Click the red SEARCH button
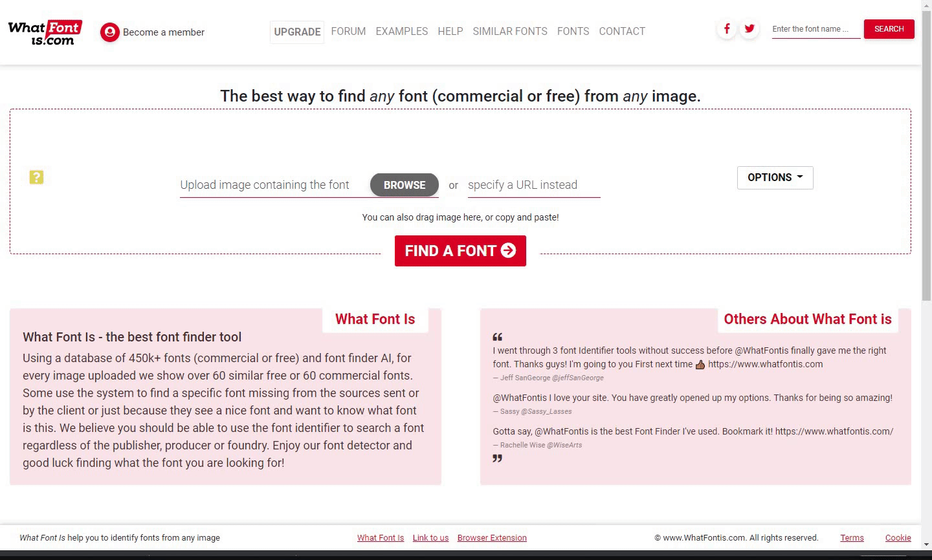Screen dimensions: 932x560 889,29
